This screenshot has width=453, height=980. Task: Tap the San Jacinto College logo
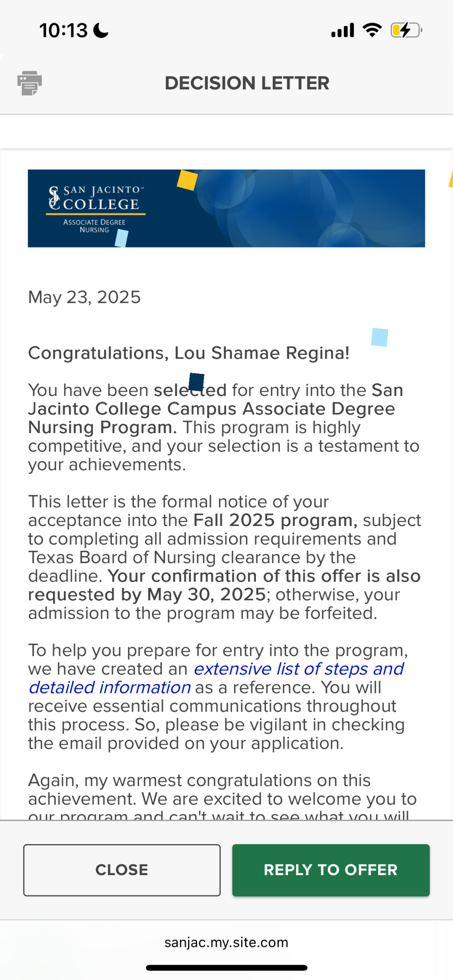[x=96, y=209]
